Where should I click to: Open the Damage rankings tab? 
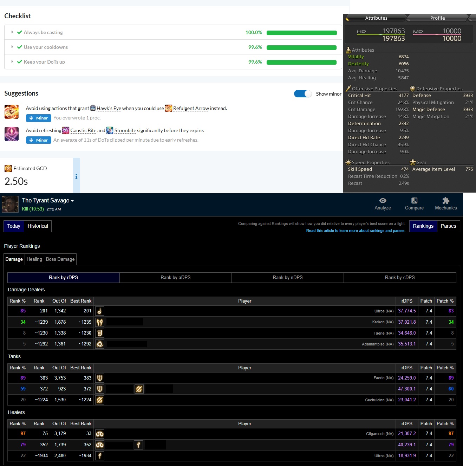14,259
